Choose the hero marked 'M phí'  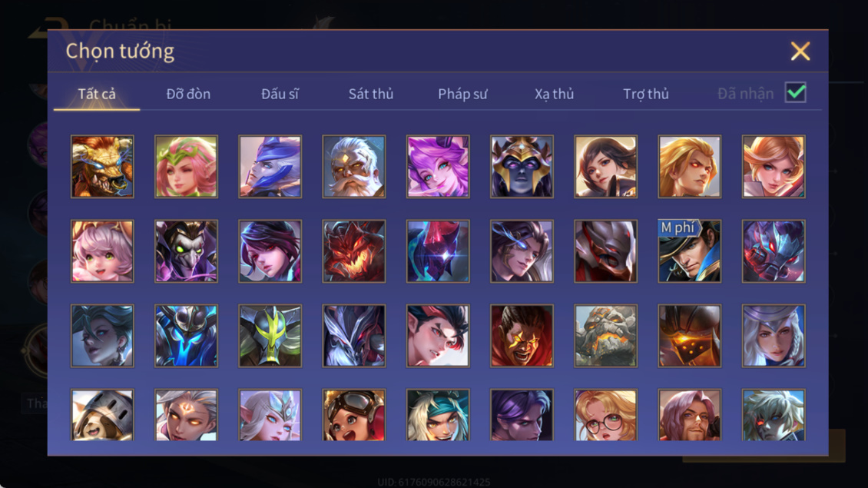(x=689, y=251)
